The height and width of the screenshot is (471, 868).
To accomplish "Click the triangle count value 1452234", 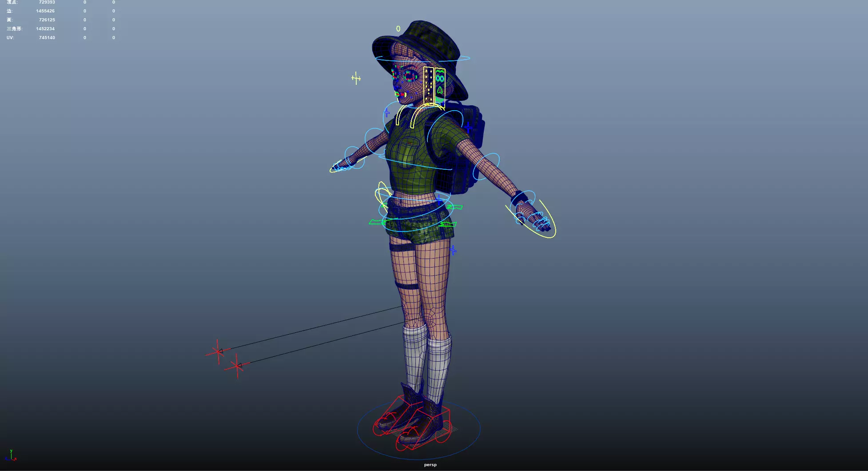I will (x=45, y=29).
